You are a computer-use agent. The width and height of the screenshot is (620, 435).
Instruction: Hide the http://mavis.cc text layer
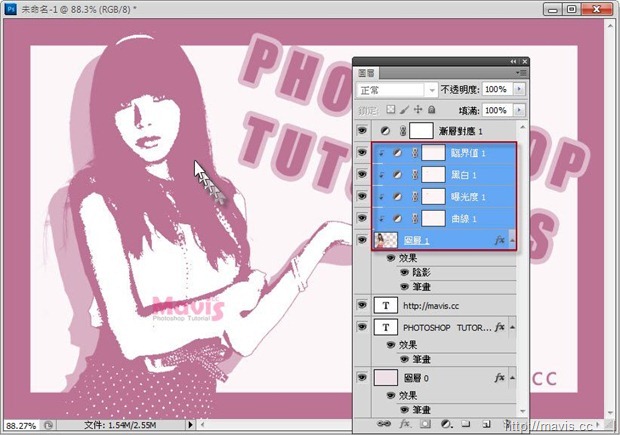click(x=362, y=305)
